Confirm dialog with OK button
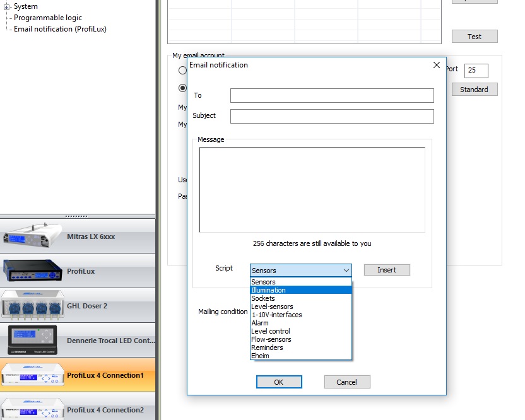The width and height of the screenshot is (525, 420). (279, 382)
